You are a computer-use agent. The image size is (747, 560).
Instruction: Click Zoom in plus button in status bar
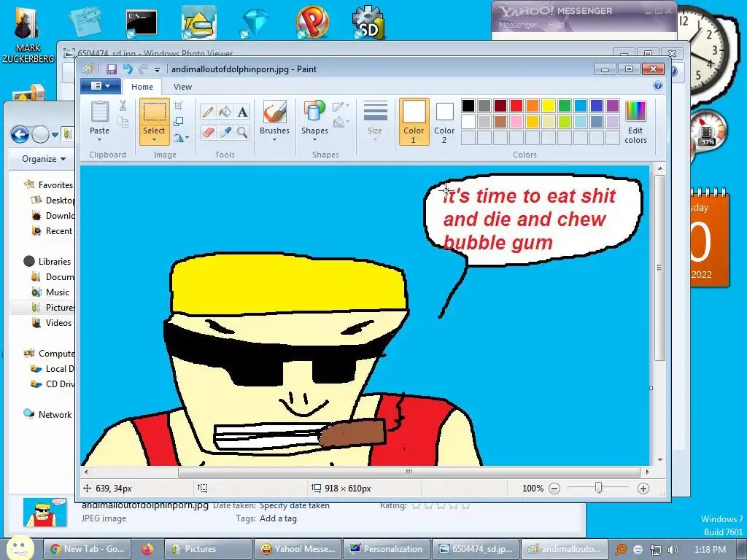pos(643,488)
